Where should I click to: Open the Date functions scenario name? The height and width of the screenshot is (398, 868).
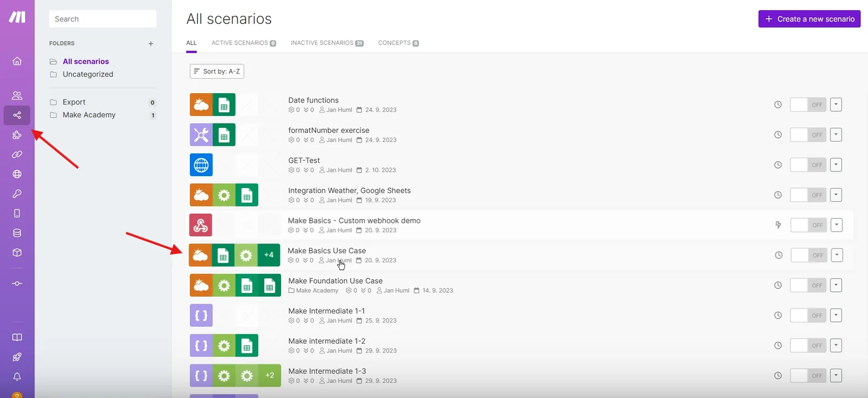[x=314, y=100]
